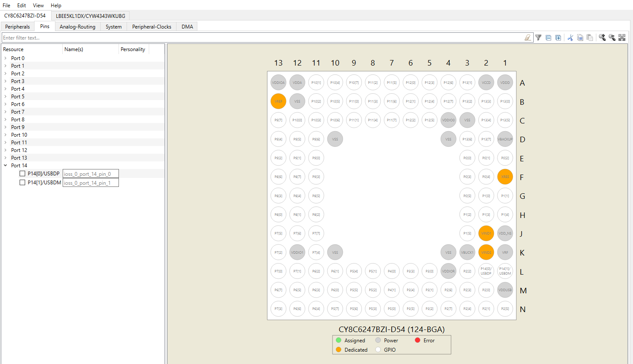Viewport: 633px width, 364px height.
Task: Click the Paste clipboard icon
Action: (x=590, y=37)
